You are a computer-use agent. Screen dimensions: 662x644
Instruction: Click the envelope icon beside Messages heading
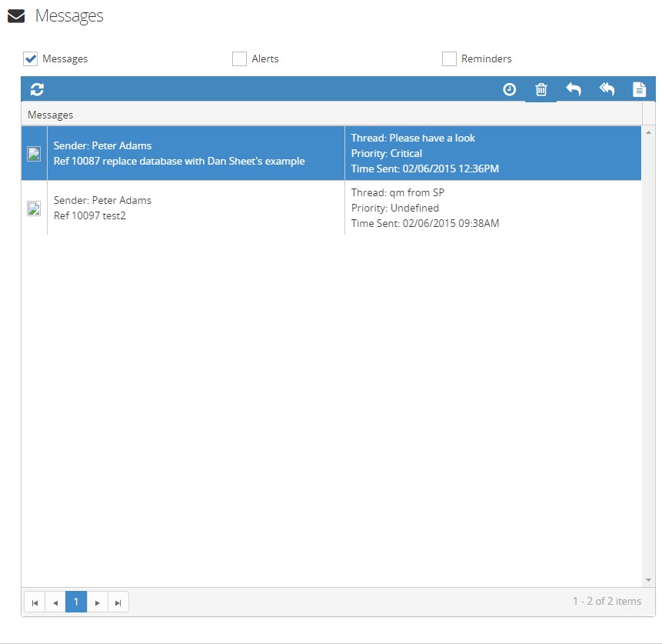[x=15, y=14]
